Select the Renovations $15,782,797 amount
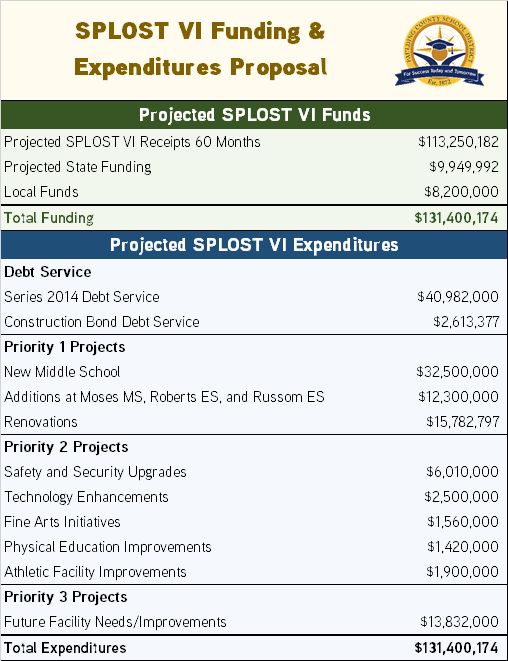 click(x=463, y=422)
